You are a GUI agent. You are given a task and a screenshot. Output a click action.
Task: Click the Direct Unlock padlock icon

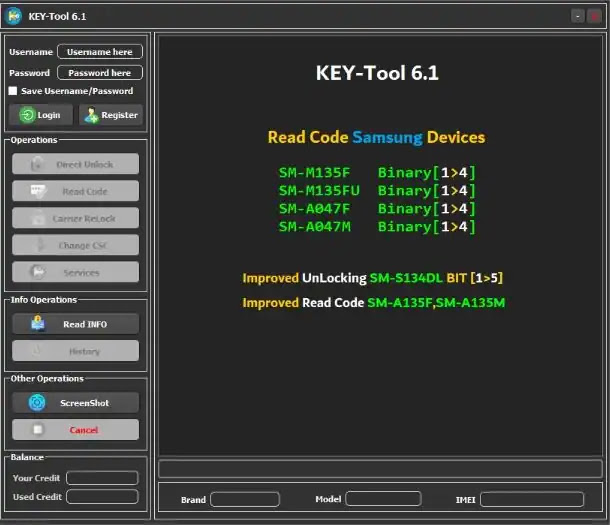(37, 164)
